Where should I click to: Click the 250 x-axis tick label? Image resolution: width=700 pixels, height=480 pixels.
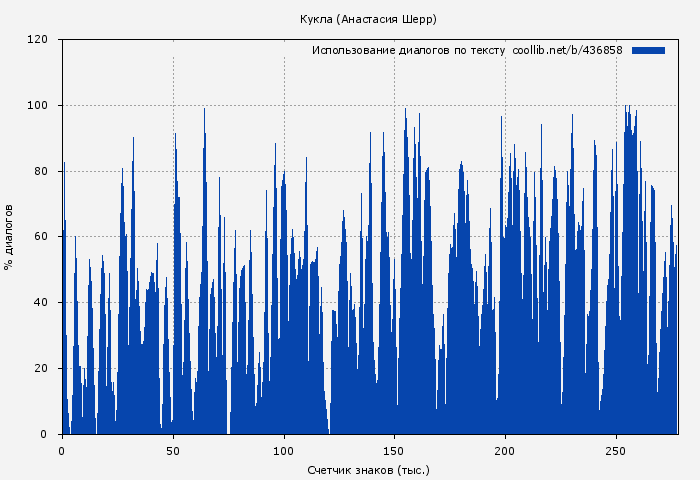(x=616, y=449)
